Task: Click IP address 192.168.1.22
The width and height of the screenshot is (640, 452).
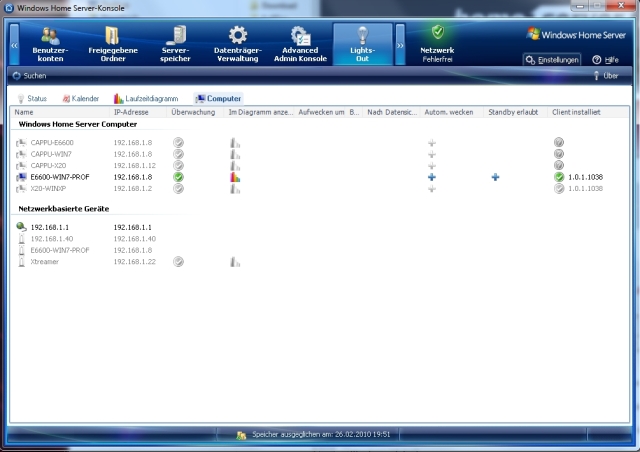Action: coord(135,262)
